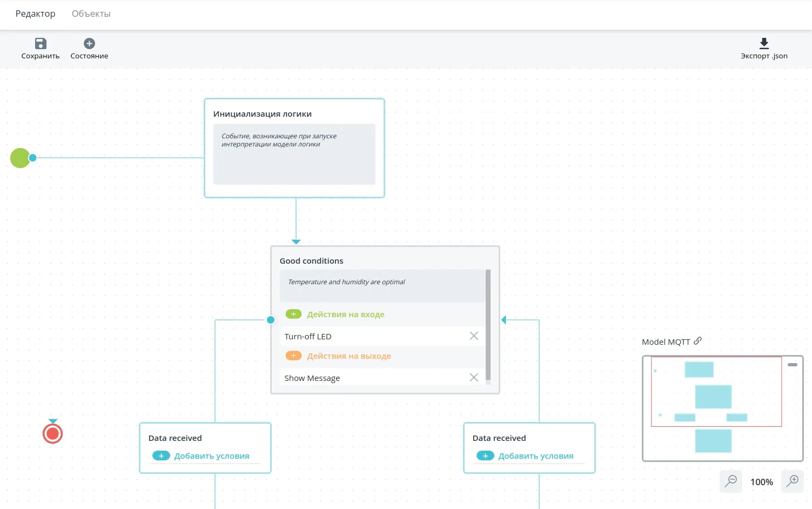Image resolution: width=812 pixels, height=509 pixels.
Task: Click the minimap overview thumbnail
Action: click(722, 408)
